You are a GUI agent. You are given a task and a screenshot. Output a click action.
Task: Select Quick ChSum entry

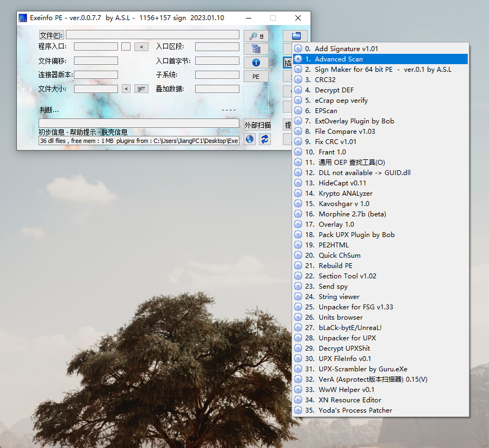[x=380, y=256]
